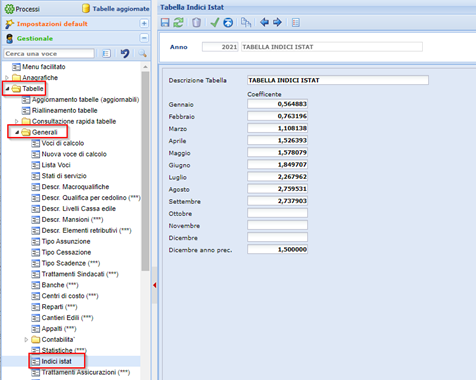Open Trattamenti Assicurazioni item
Image resolution: width=476 pixels, height=380 pixels.
[x=81, y=372]
